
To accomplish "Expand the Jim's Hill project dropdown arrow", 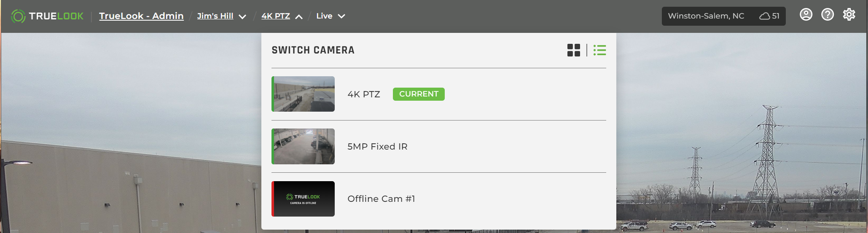I will point(242,16).
